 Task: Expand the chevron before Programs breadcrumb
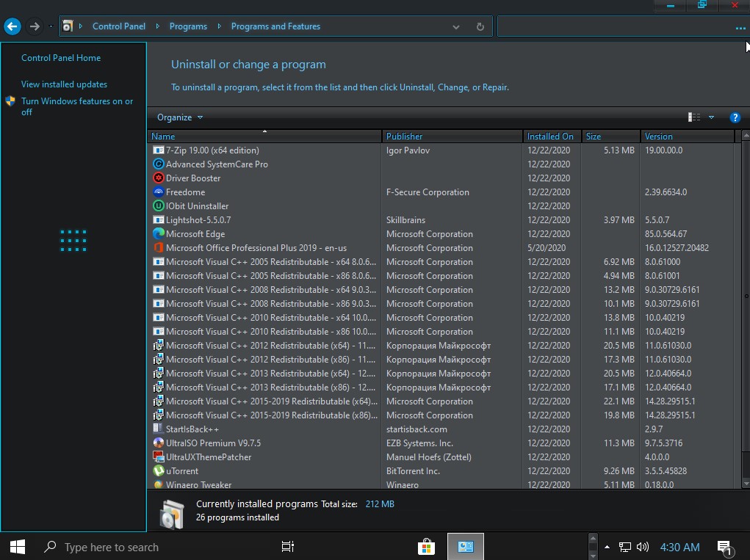(x=157, y=26)
